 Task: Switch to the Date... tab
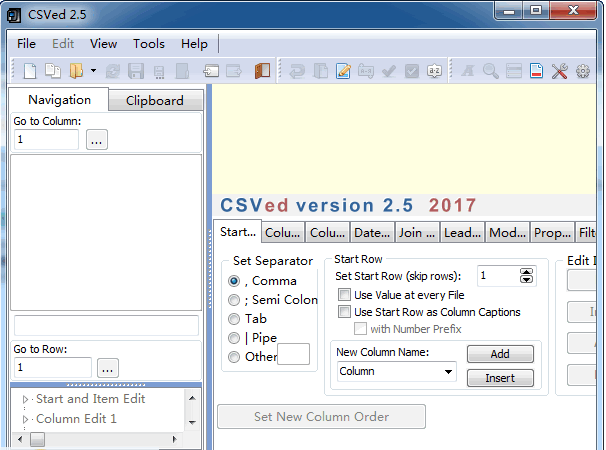tap(372, 233)
